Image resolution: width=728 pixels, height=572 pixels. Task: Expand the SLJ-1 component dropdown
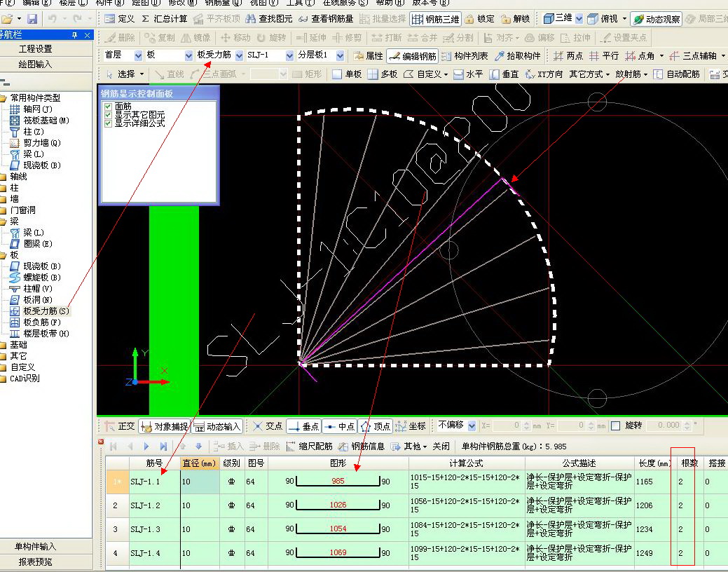click(289, 55)
